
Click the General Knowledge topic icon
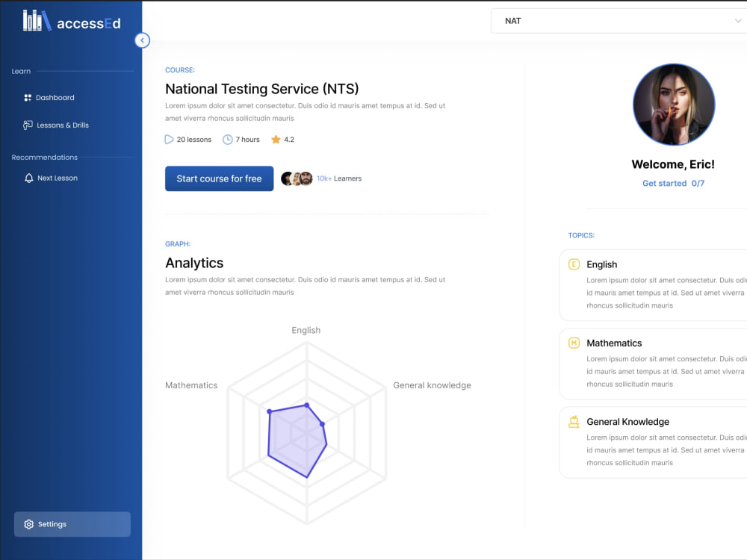click(574, 422)
